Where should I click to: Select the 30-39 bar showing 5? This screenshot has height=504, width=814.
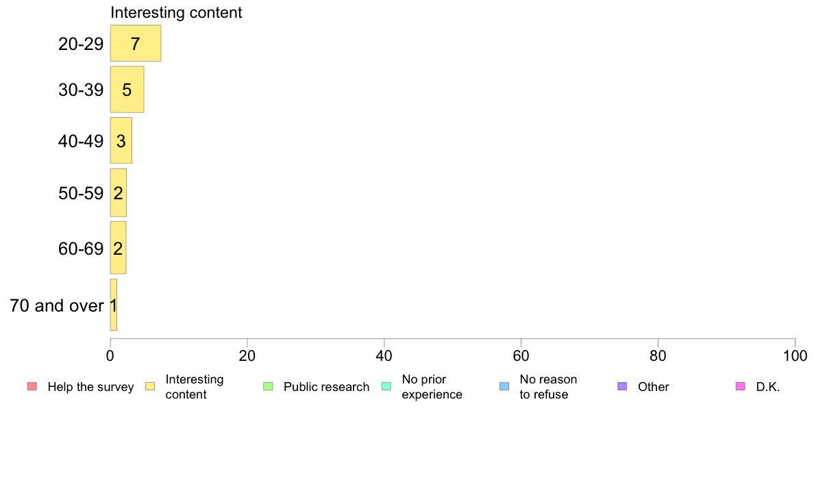pos(127,90)
